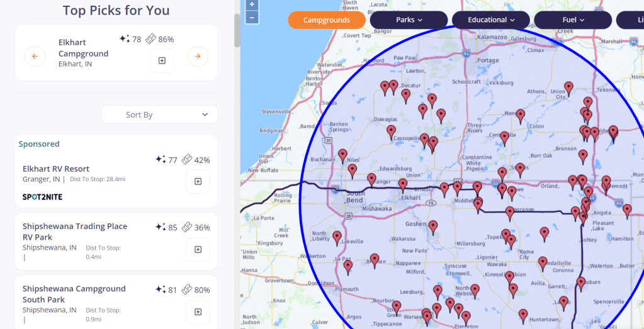Open the Sort By dropdown

click(160, 114)
